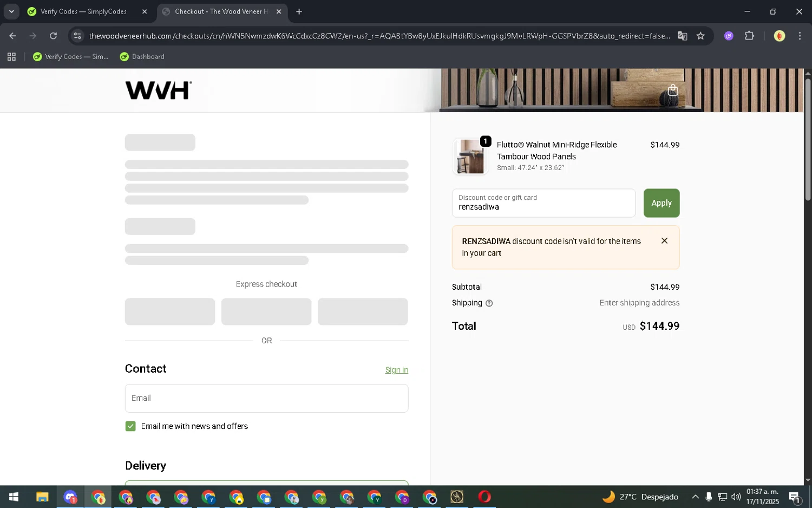Select the Checkout - The Wood Veneer Hub tab

click(221, 11)
